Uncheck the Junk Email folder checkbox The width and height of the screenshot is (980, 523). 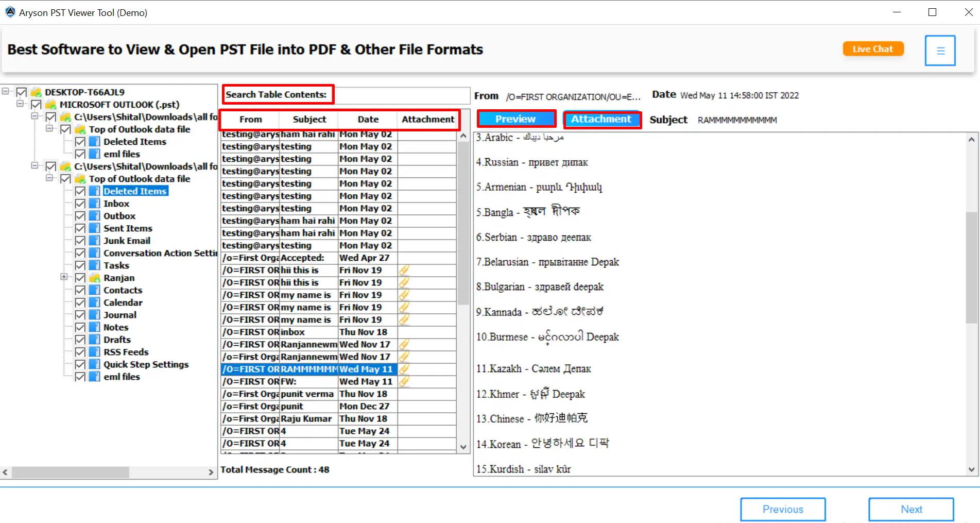click(80, 240)
